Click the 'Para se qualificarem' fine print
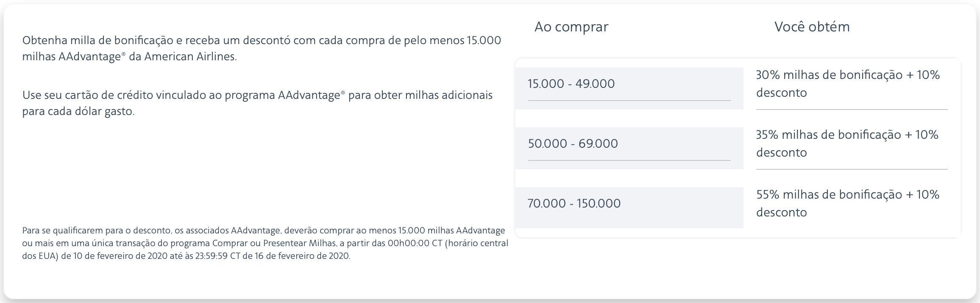 point(265,243)
